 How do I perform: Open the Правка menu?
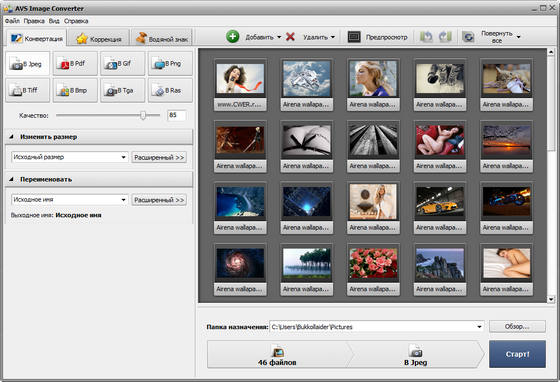(x=34, y=21)
